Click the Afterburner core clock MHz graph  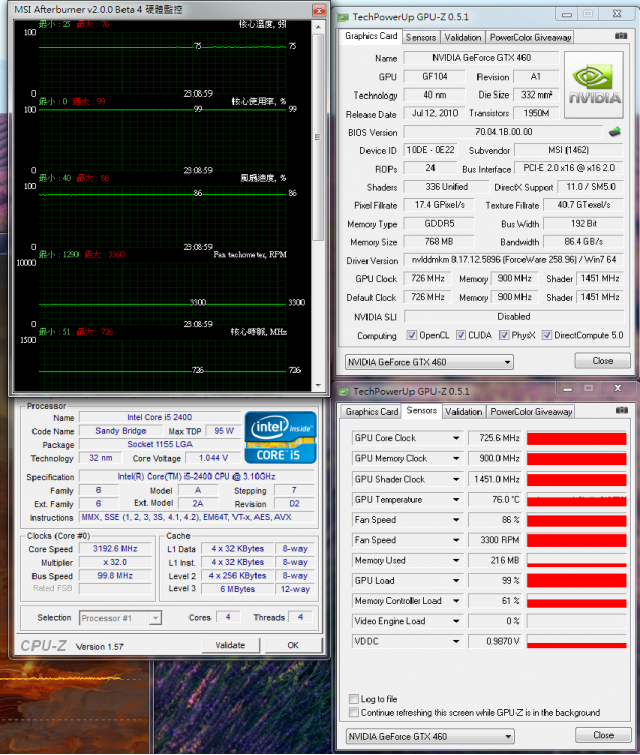pos(162,364)
